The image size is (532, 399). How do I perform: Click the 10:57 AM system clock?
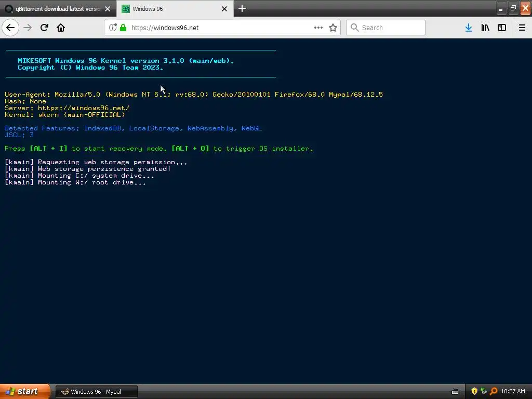pos(513,391)
